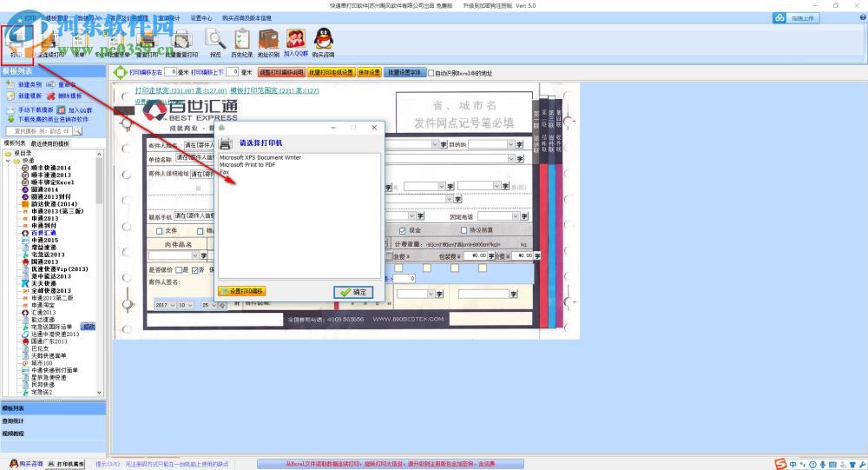Select 韵达快递(2014) template in tree
Viewport: 868px width, 470px height.
[x=54, y=204]
